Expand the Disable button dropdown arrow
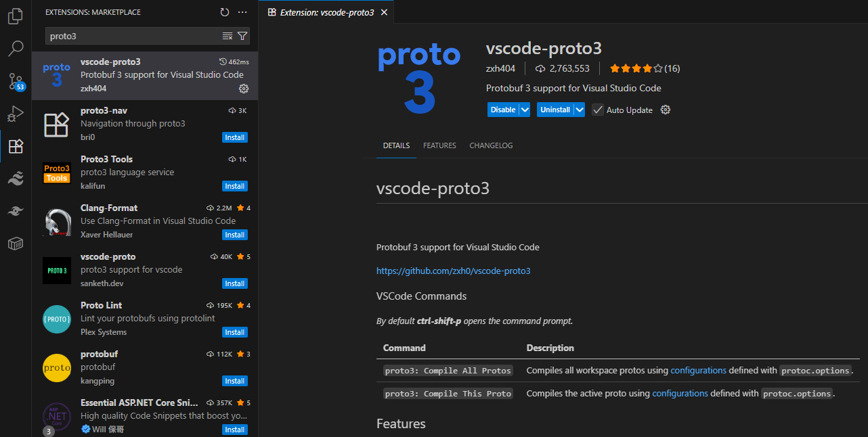The height and width of the screenshot is (437, 868). [525, 110]
